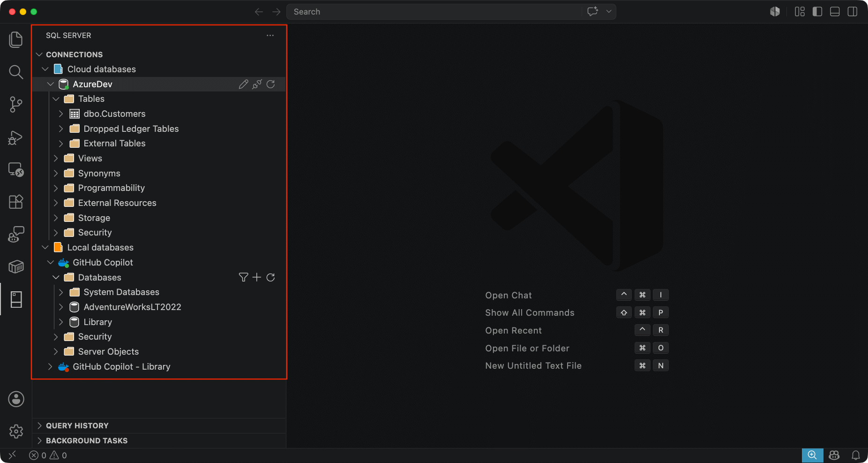Open Run and Debug view
This screenshot has width=868, height=463.
[16, 137]
